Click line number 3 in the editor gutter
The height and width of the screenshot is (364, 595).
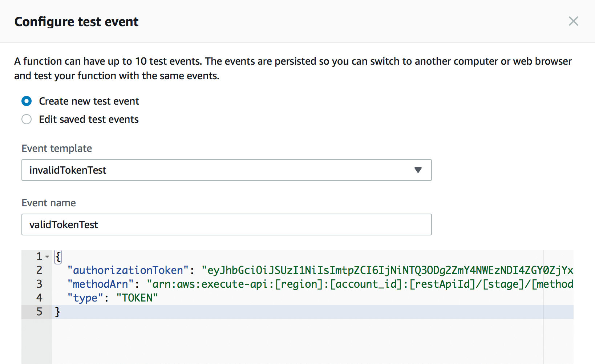point(39,284)
